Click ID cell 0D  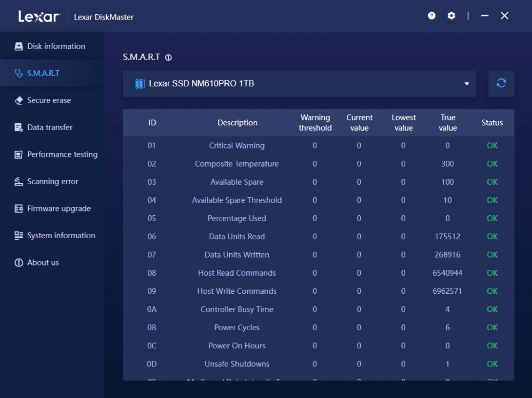(x=152, y=364)
